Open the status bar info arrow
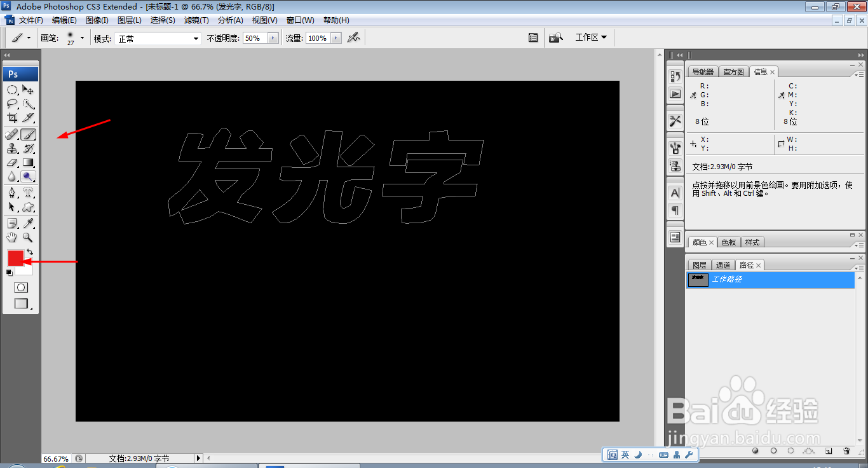 [198, 458]
